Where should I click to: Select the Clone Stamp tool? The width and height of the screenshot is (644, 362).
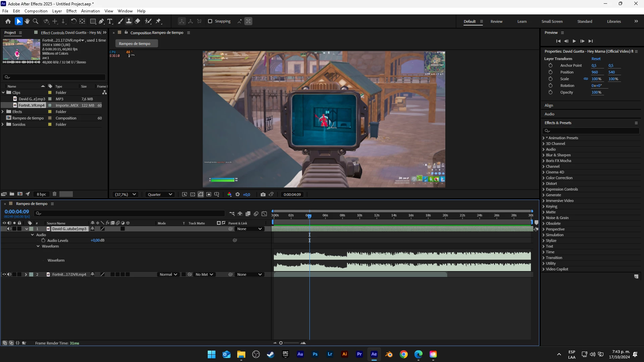(x=129, y=21)
